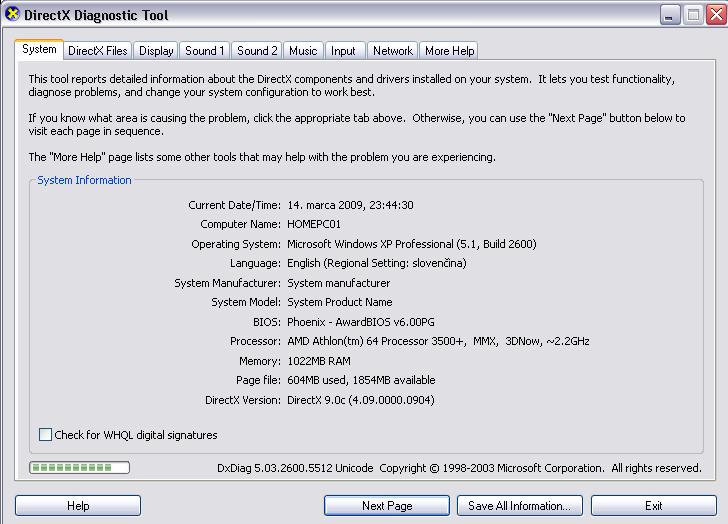Image resolution: width=728 pixels, height=524 pixels.
Task: Click the green progress bar
Action: pos(79,467)
